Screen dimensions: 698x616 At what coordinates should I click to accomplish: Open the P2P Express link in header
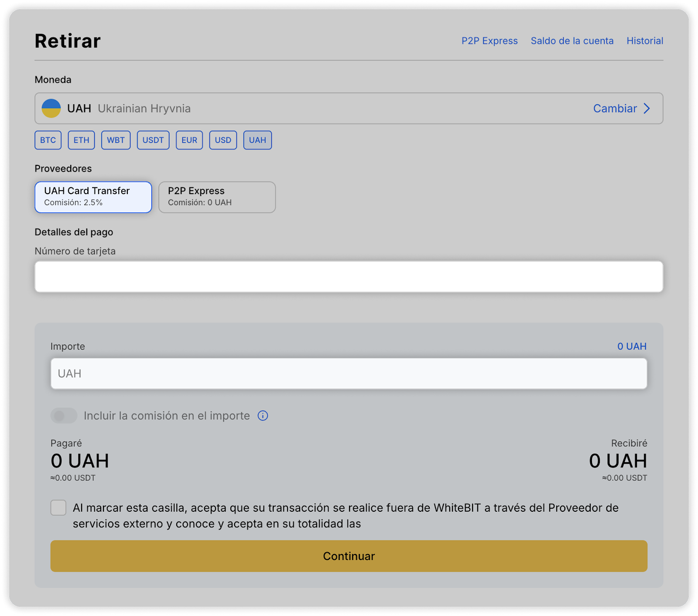[489, 41]
